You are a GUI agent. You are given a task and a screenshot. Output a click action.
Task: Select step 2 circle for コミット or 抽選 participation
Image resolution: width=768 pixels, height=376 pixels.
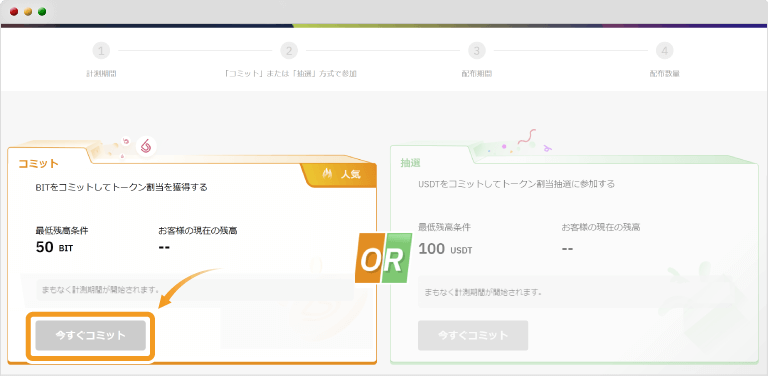click(x=289, y=50)
